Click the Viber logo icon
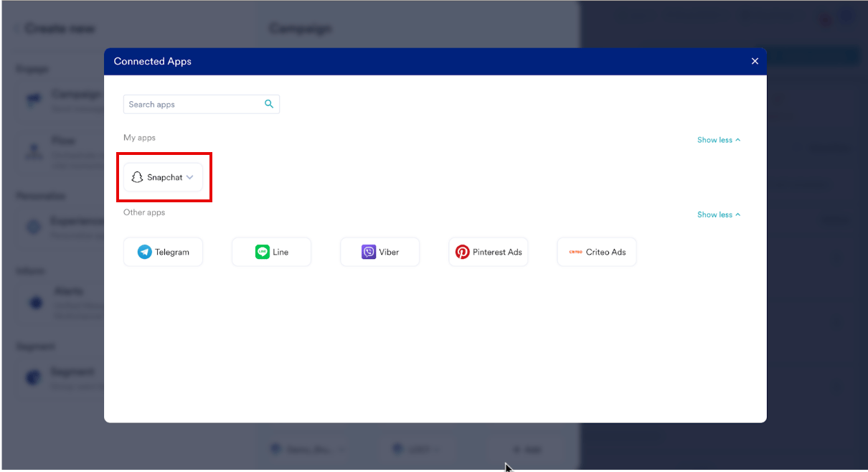The width and height of the screenshot is (868, 472). 369,252
